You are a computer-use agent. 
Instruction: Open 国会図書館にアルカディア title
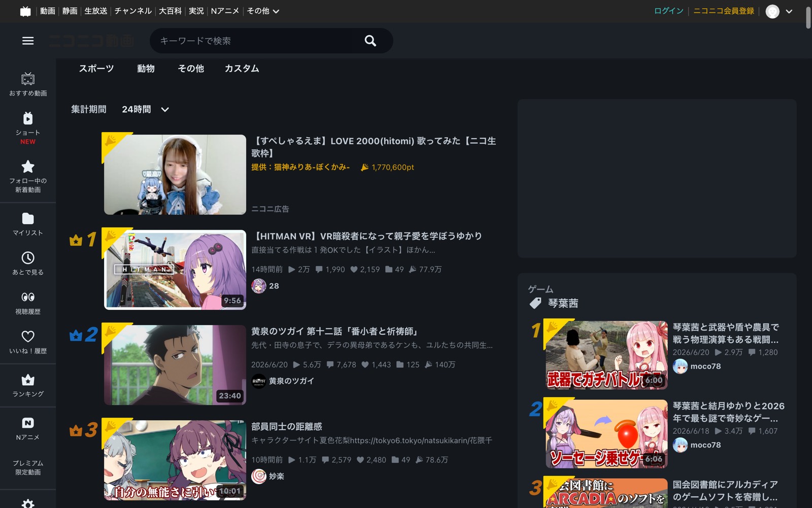click(725, 491)
